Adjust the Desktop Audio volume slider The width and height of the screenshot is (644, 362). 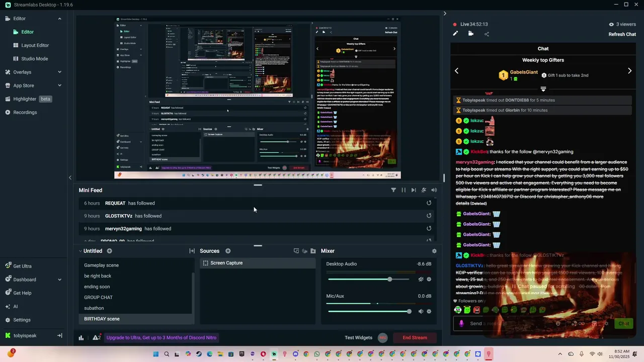click(x=369, y=279)
